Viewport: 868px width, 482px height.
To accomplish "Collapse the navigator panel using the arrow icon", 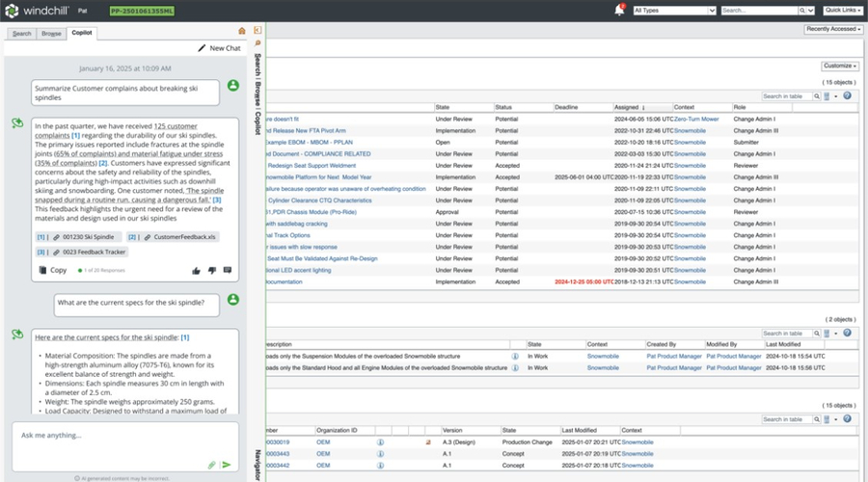I will 258,31.
